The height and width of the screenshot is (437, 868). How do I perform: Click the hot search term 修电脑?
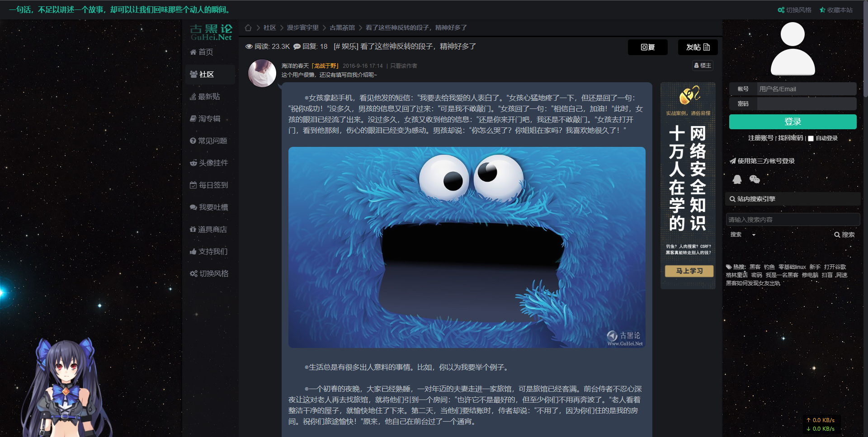point(810,275)
